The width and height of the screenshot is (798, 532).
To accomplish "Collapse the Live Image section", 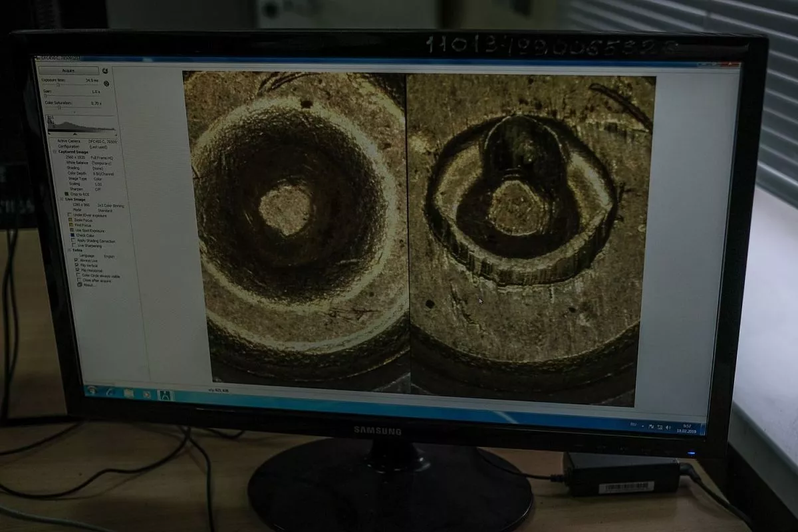I will pos(61,199).
